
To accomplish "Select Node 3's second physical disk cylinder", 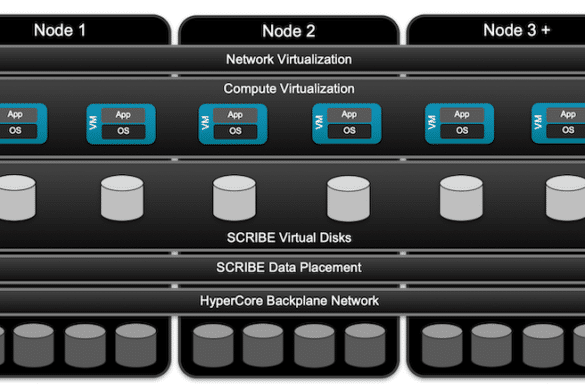I will 491,345.
